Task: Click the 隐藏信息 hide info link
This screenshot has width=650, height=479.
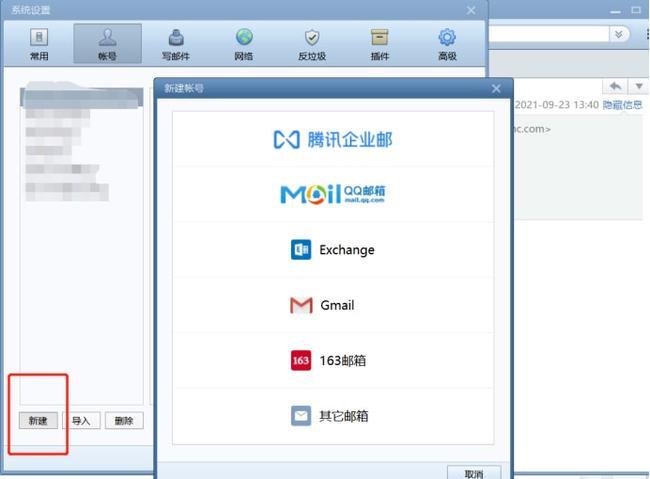Action: point(622,105)
